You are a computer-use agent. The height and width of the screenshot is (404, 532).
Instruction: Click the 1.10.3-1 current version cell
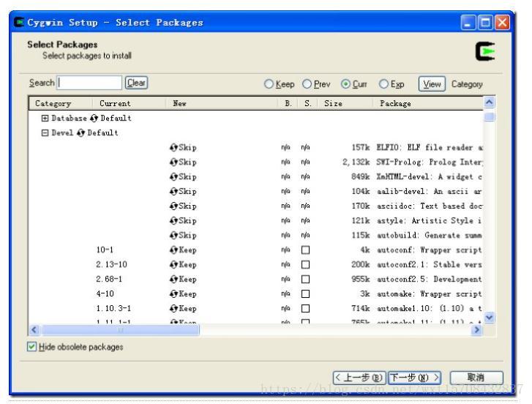[113, 308]
